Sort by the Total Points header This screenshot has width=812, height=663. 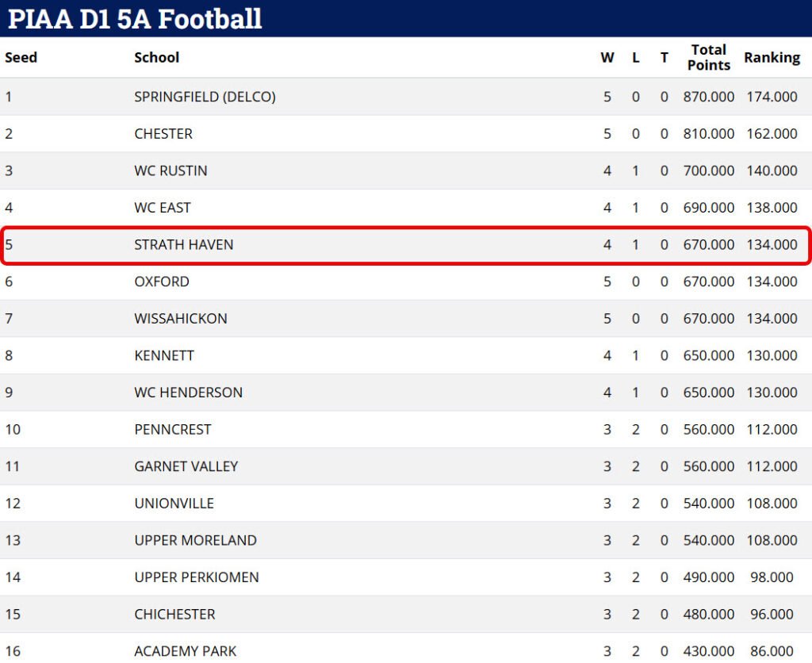point(708,57)
